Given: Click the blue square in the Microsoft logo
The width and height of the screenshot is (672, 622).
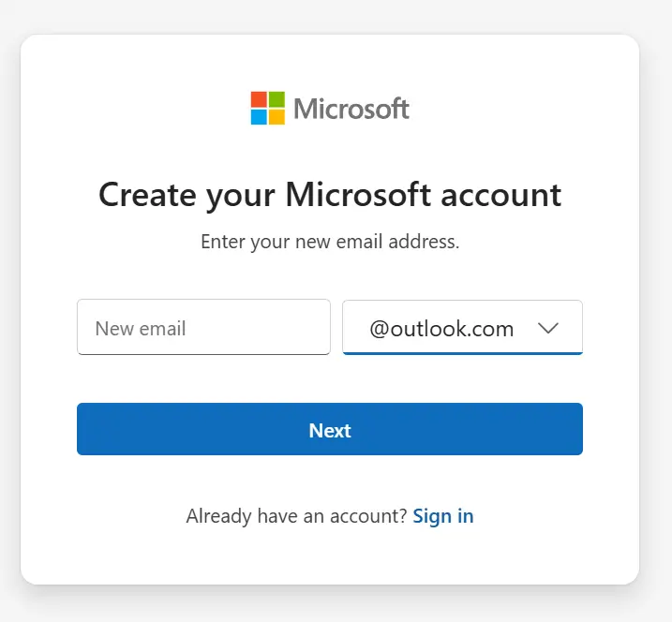Looking at the screenshot, I should (x=259, y=117).
